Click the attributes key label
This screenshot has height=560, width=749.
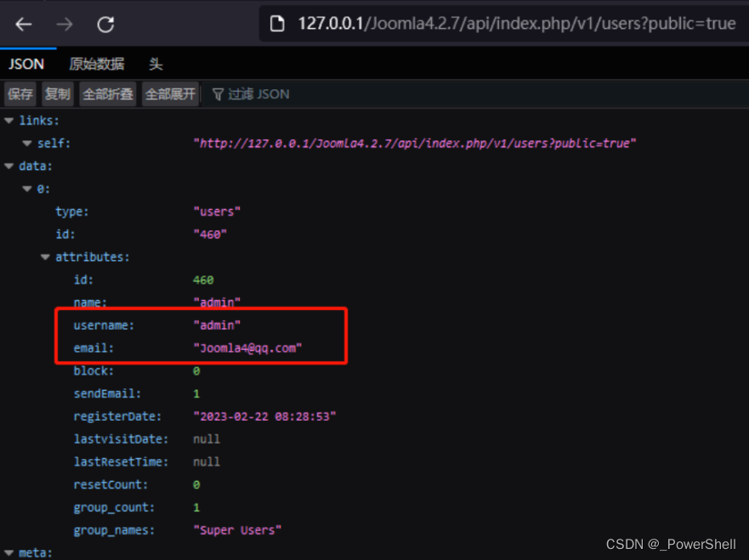pyautogui.click(x=93, y=257)
